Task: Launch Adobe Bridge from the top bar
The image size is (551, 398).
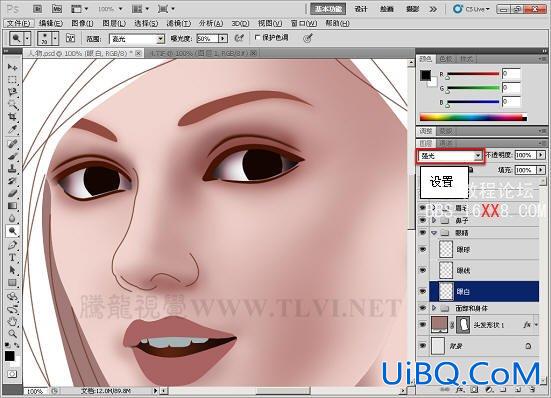Action: point(38,9)
